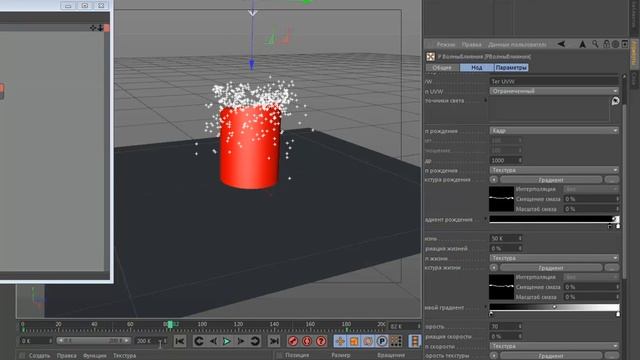Expand the life texture shader arrow button
The width and height of the screenshot is (640, 360).
coord(494,268)
